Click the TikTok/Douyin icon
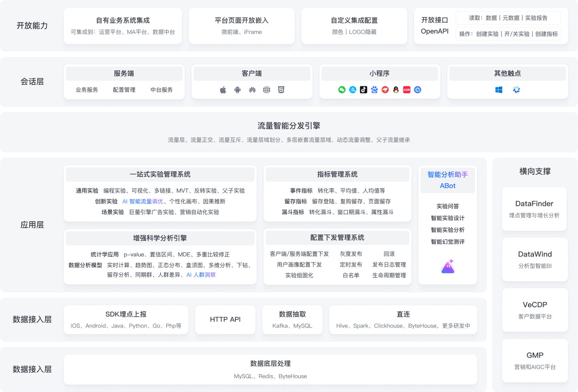 (x=363, y=90)
